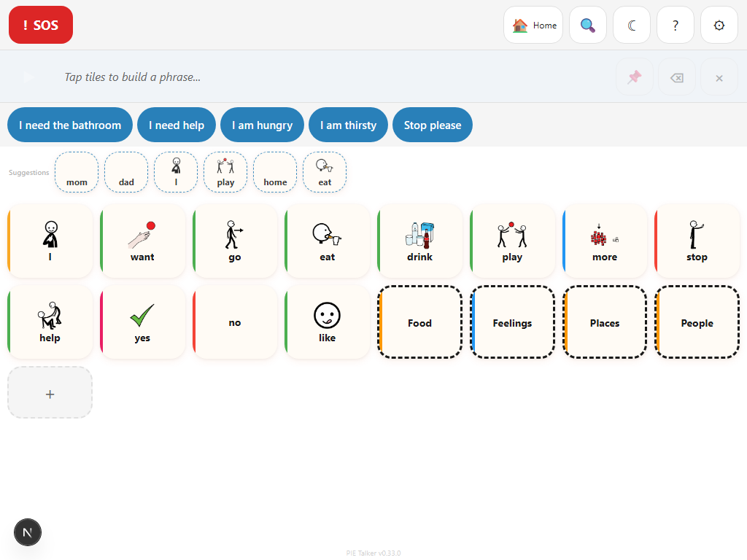
Task: Open settings gear icon
Action: pos(719,26)
